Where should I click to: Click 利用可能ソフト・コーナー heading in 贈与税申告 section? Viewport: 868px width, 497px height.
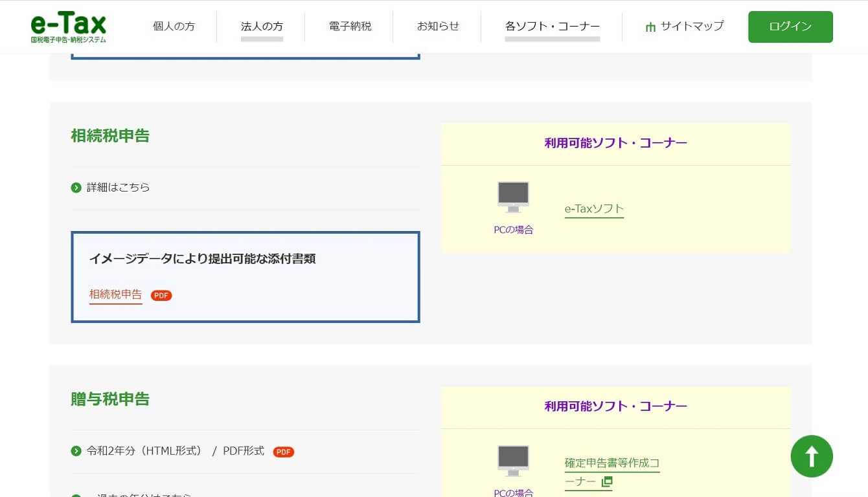click(x=615, y=406)
